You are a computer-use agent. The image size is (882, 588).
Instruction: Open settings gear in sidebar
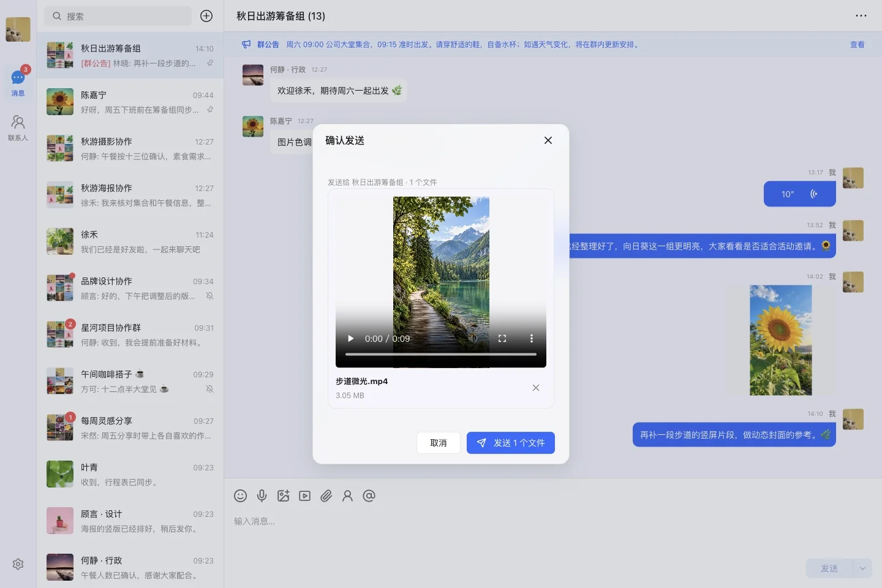pyautogui.click(x=18, y=564)
